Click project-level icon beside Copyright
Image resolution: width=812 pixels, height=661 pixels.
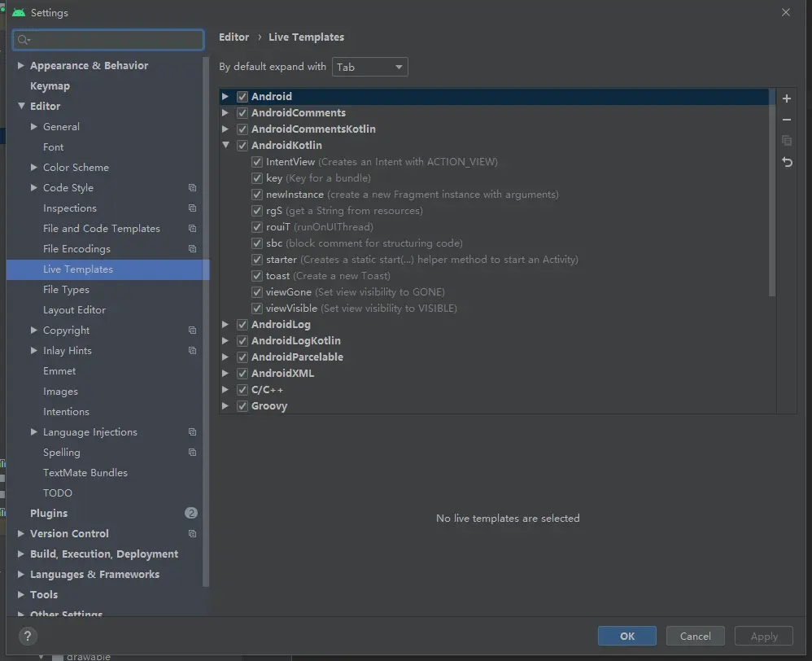tap(192, 330)
